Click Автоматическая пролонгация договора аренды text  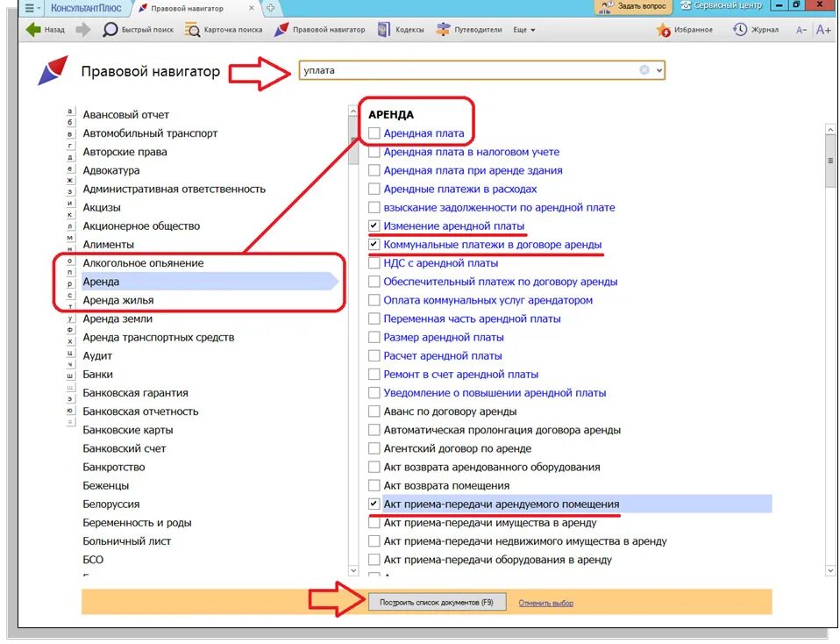click(502, 430)
